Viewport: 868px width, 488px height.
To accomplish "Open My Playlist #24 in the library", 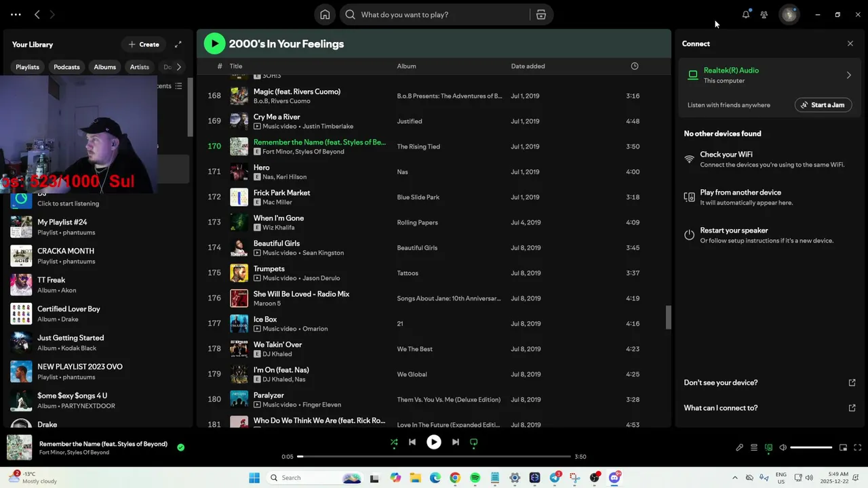I will pos(97,227).
